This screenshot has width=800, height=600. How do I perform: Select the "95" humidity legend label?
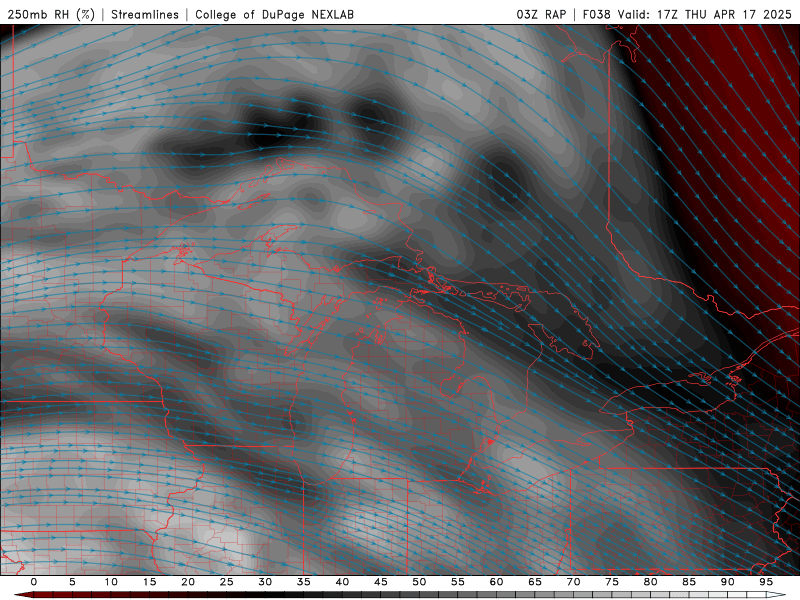(x=766, y=582)
